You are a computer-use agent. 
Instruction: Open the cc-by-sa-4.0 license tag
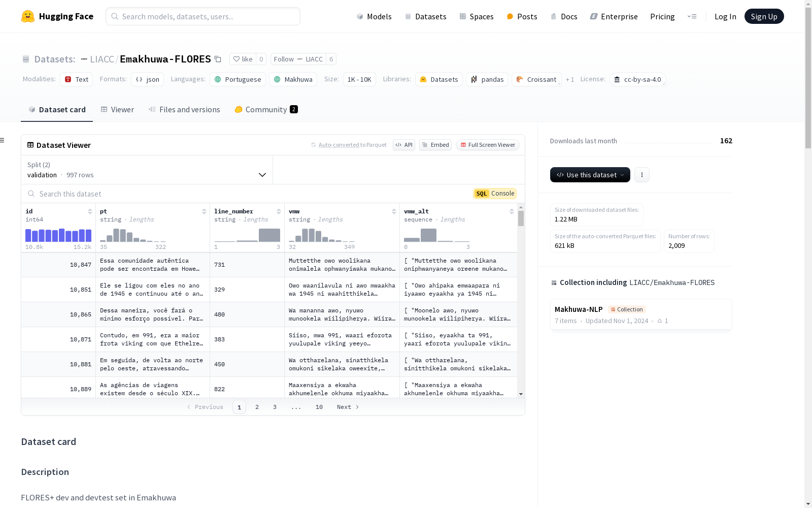pos(637,79)
